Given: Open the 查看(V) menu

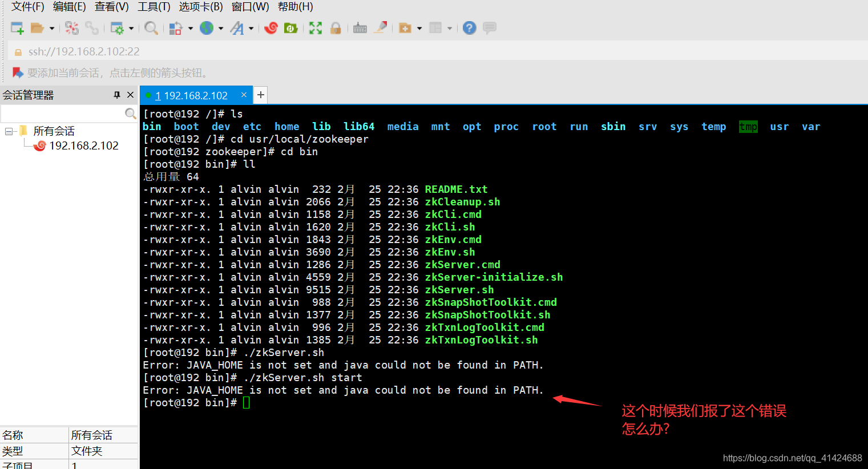Looking at the screenshot, I should (x=112, y=7).
